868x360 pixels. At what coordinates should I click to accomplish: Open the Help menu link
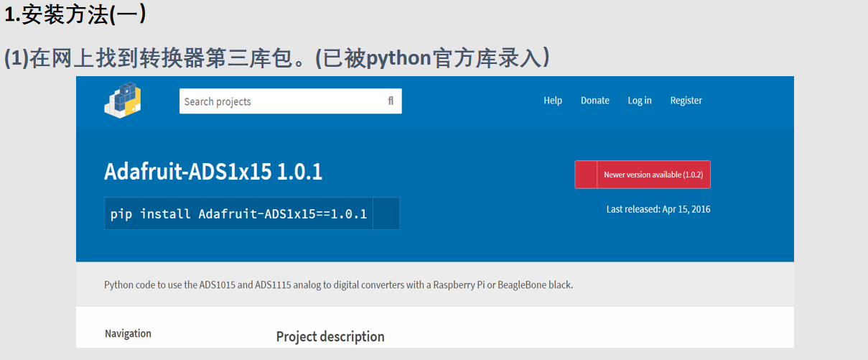pyautogui.click(x=553, y=101)
